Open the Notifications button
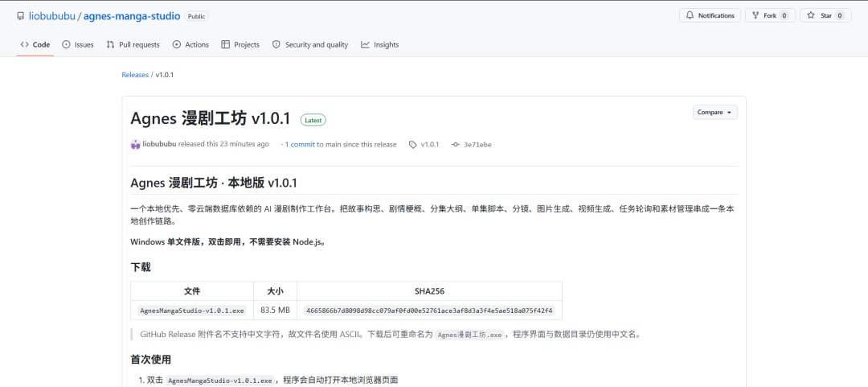The image size is (868, 387). click(710, 15)
